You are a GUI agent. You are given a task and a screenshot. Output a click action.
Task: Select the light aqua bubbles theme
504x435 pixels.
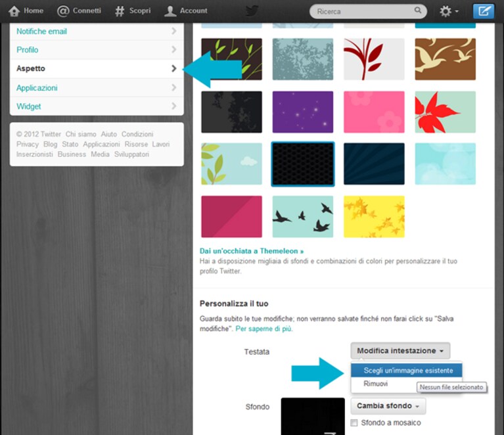445,164
